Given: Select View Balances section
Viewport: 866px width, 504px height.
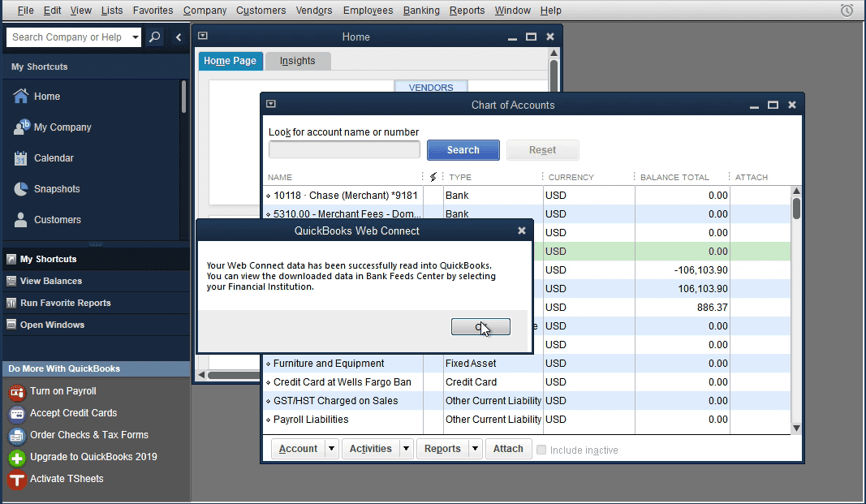Looking at the screenshot, I should (x=96, y=281).
